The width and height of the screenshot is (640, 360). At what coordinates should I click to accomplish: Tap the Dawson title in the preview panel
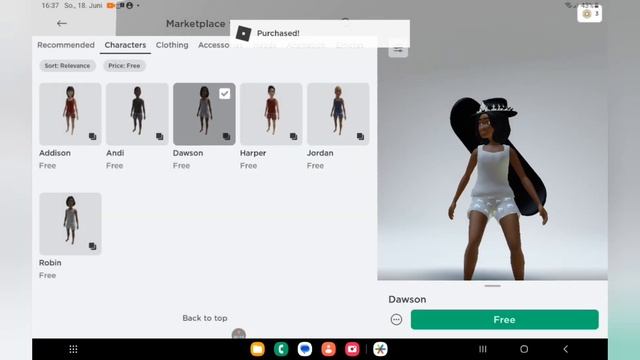coord(407,299)
